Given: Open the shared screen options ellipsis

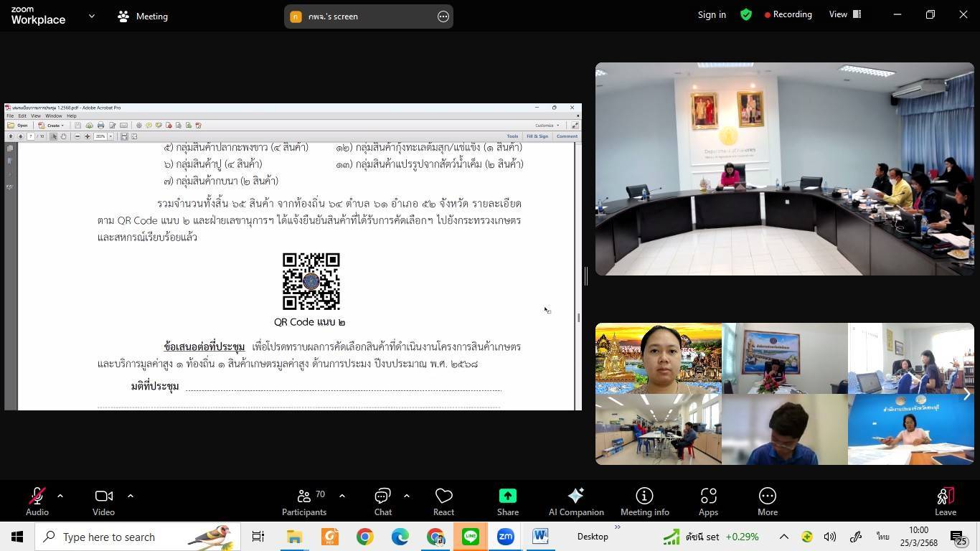Looking at the screenshot, I should pos(443,16).
